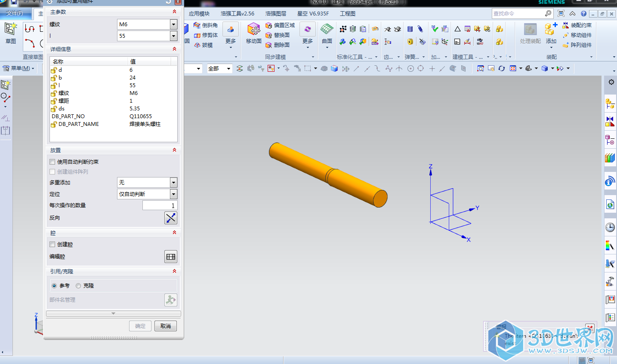The height and width of the screenshot is (364, 617).
Task: Select the 螺距 row in details table
Action: click(114, 101)
